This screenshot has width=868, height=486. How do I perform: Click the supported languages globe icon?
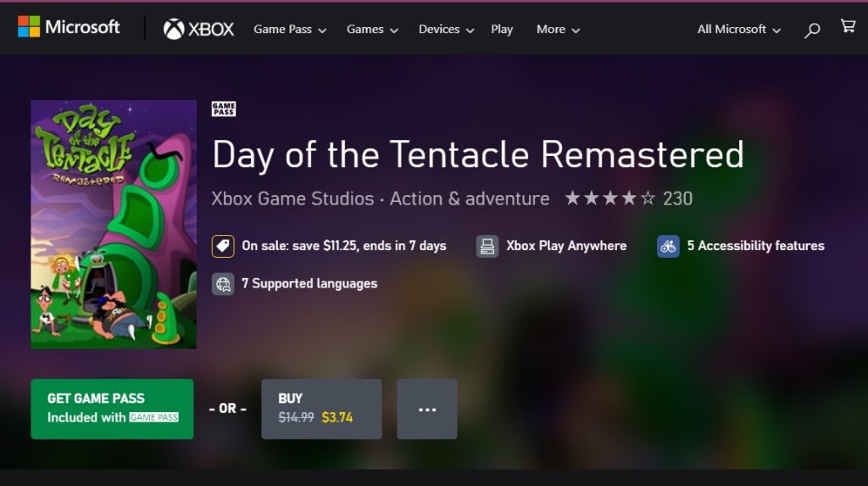click(223, 283)
